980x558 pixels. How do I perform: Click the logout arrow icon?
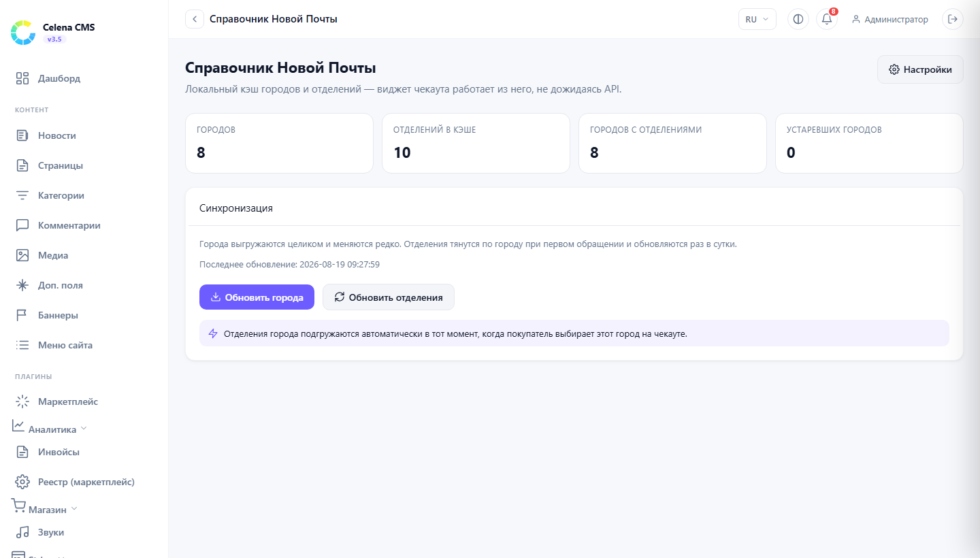[953, 19]
